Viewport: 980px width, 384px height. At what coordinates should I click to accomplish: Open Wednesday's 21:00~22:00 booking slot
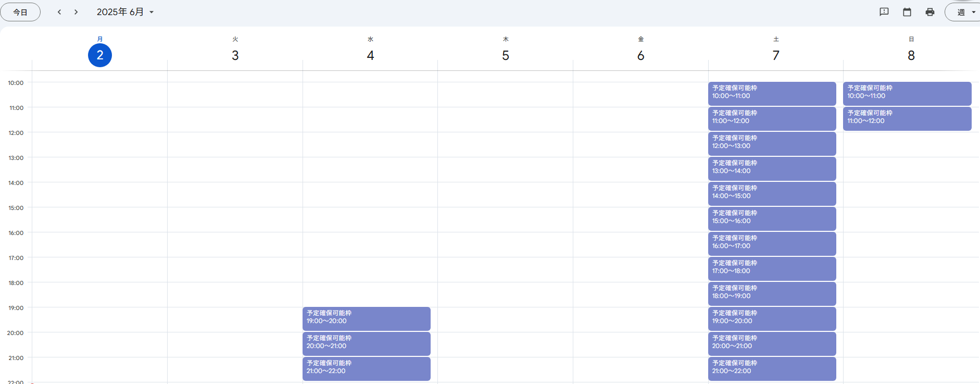(x=366, y=368)
